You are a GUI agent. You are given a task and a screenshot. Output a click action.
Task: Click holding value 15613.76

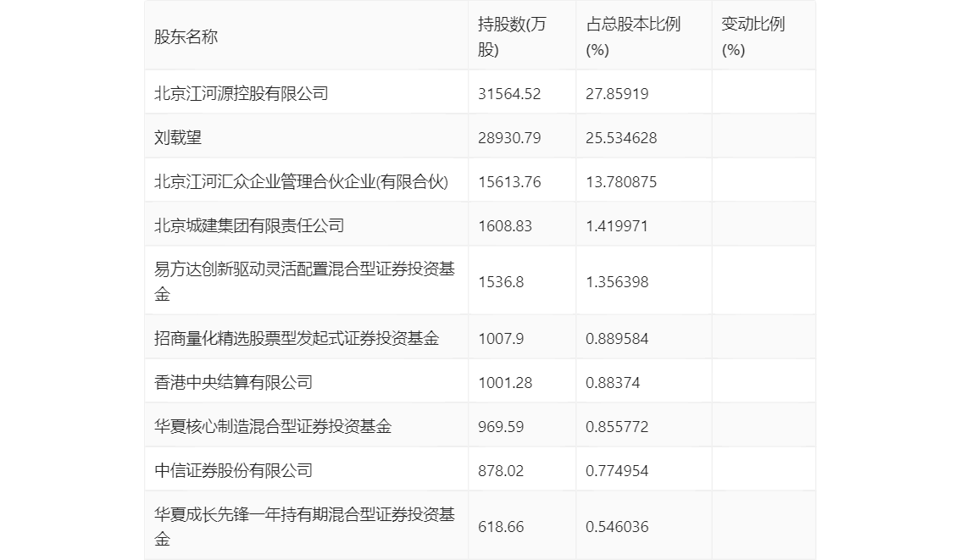(x=509, y=182)
